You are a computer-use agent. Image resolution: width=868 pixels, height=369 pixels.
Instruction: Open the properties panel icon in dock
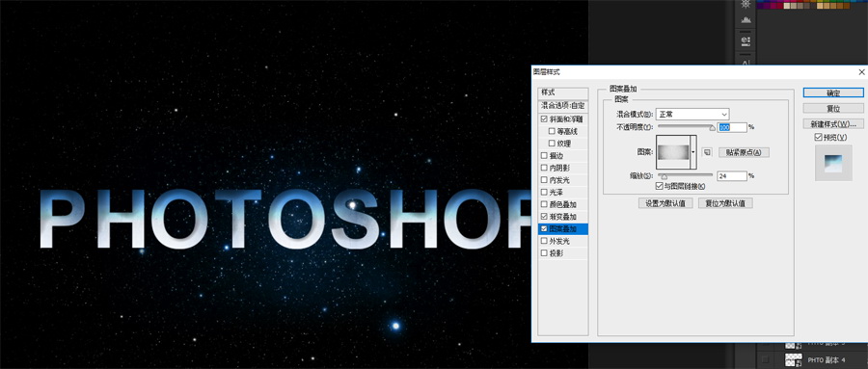(746, 40)
